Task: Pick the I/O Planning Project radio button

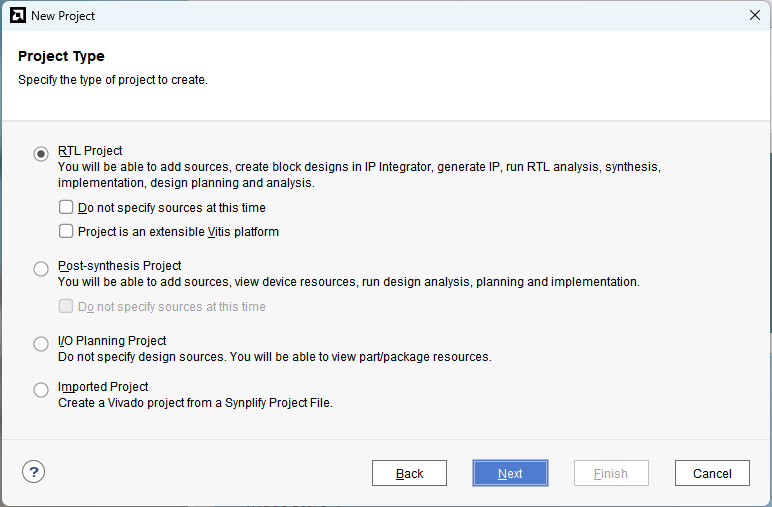Action: click(41, 344)
